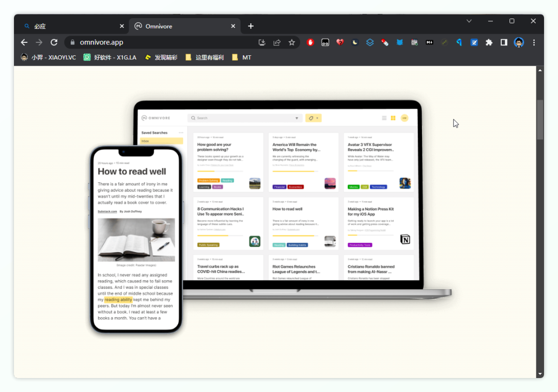Select Inbox under Saved Searches
558x392 pixels.
click(162, 141)
